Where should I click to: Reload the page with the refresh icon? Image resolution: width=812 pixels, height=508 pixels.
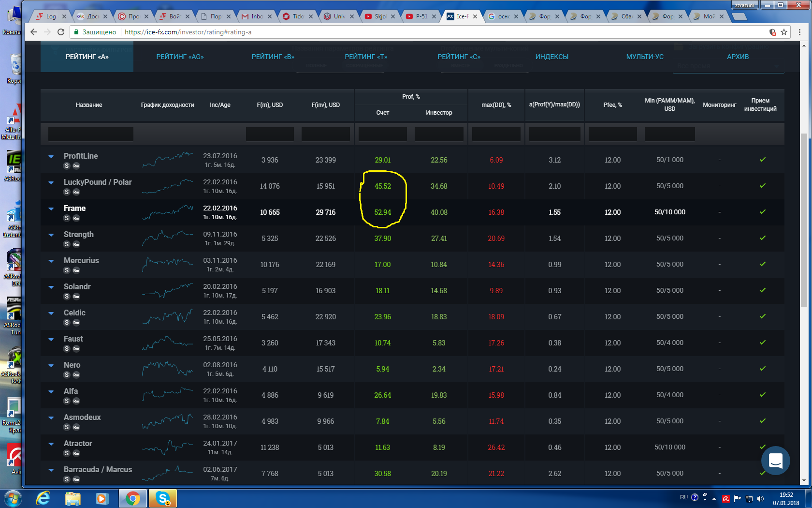point(61,32)
